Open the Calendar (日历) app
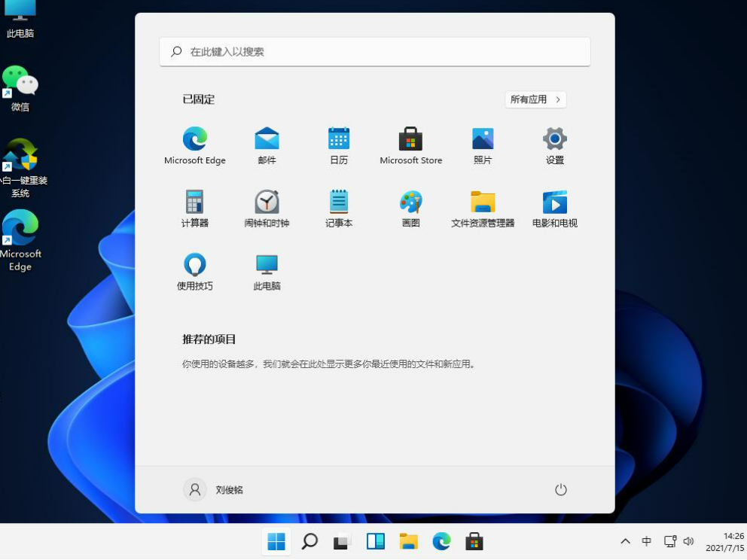747x560 pixels. point(339,139)
